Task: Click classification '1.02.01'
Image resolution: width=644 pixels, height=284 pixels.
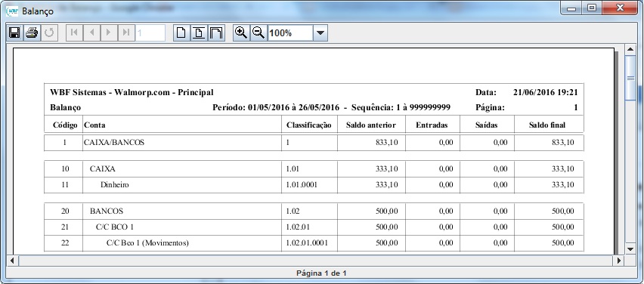Action: point(298,227)
